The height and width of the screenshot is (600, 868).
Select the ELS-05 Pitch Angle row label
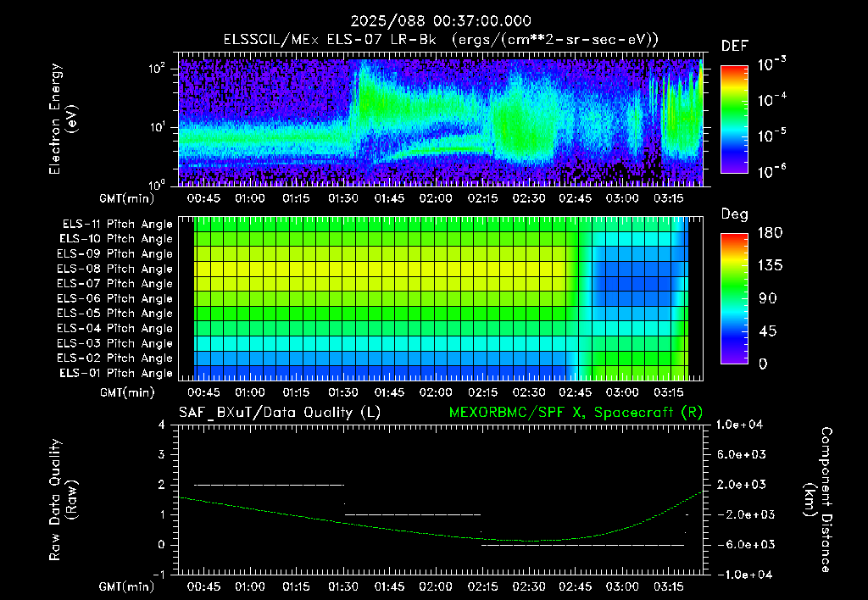click(x=115, y=314)
